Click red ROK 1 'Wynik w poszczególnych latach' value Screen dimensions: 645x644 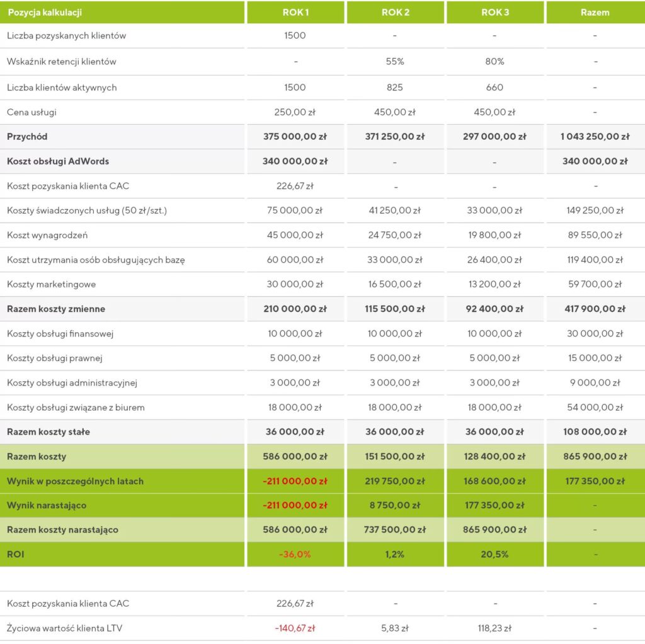pos(295,481)
